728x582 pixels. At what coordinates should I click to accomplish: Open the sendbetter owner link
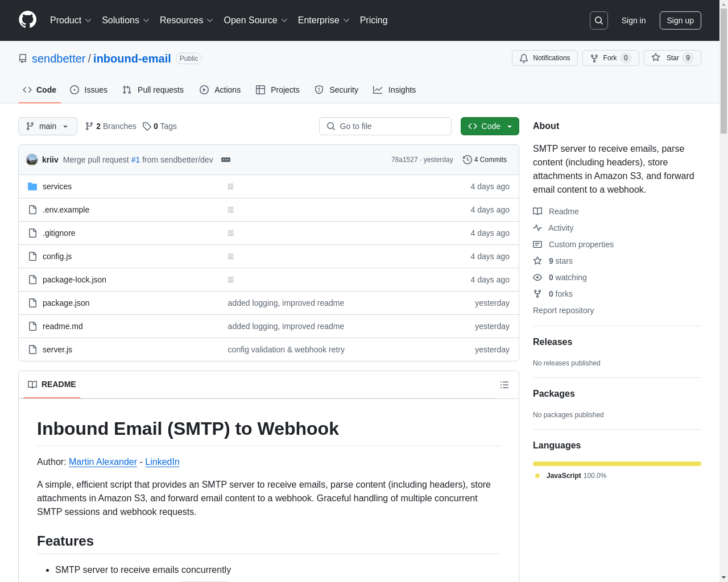click(59, 59)
